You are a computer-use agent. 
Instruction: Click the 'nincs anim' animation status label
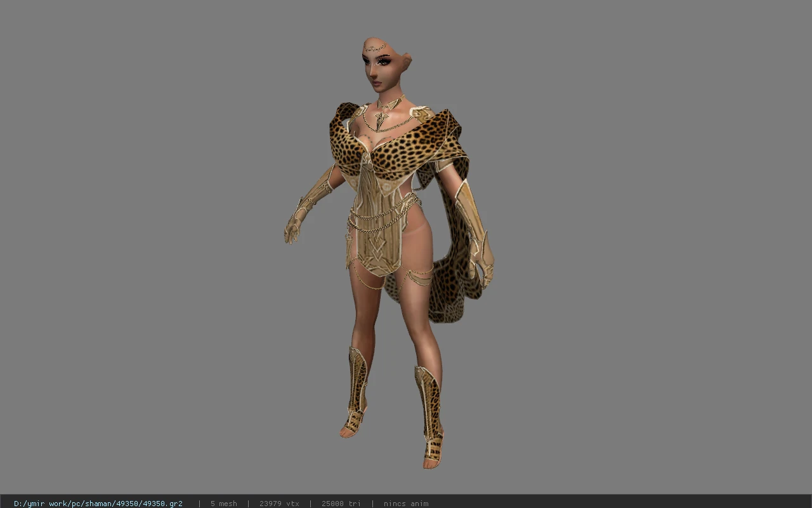(406, 504)
